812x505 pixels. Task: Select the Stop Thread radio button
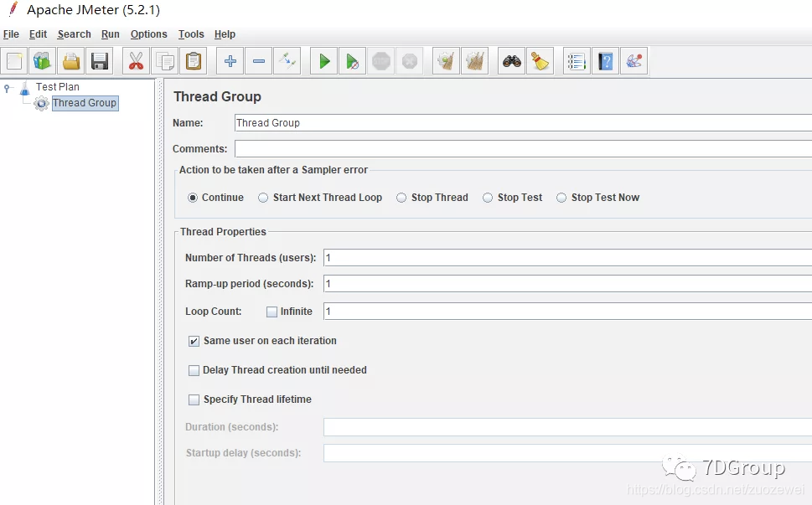pos(401,198)
